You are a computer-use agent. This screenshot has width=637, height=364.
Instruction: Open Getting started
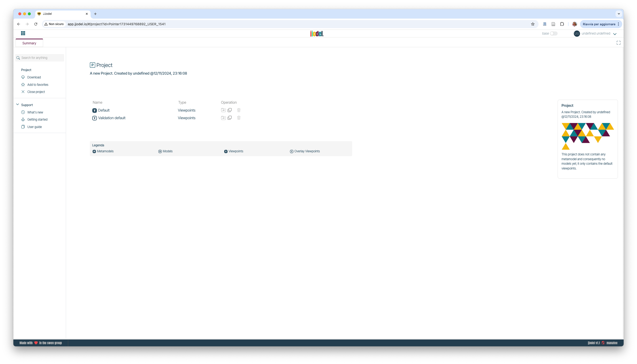coord(37,119)
